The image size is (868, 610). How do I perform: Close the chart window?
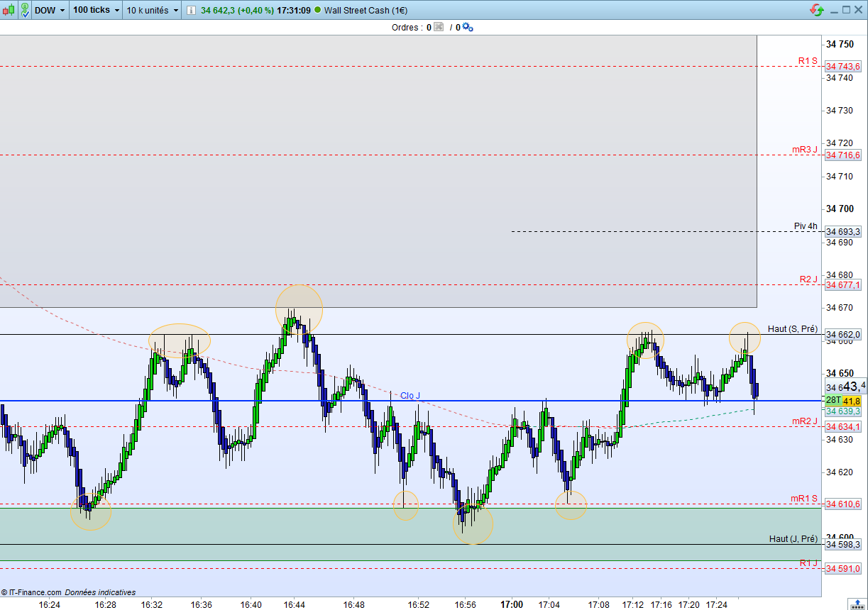[859, 10]
